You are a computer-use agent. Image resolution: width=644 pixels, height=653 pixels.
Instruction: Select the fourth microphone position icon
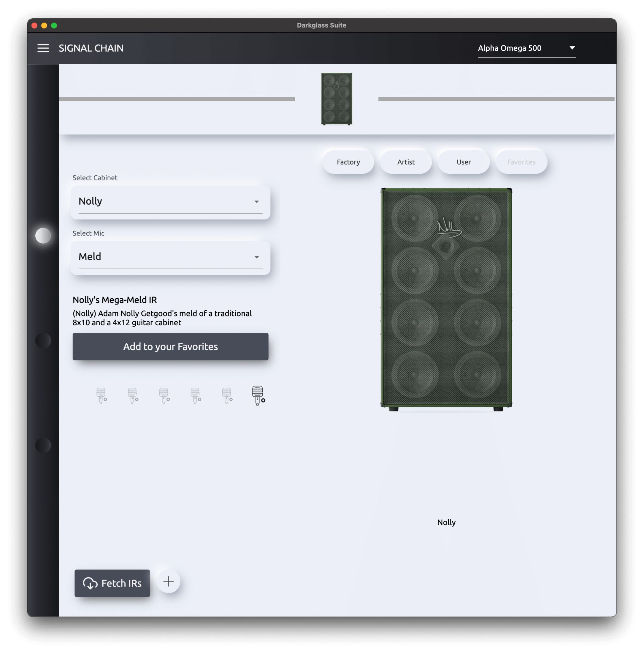pyautogui.click(x=195, y=395)
